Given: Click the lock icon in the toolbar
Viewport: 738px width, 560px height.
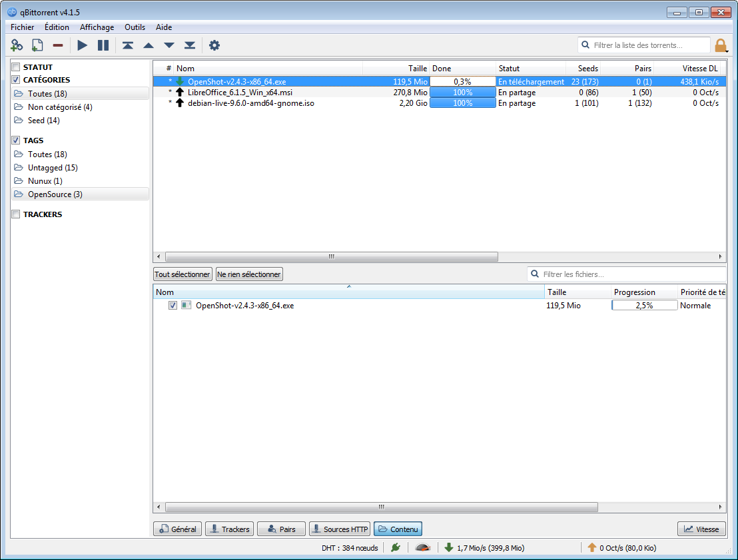Looking at the screenshot, I should coord(720,45).
